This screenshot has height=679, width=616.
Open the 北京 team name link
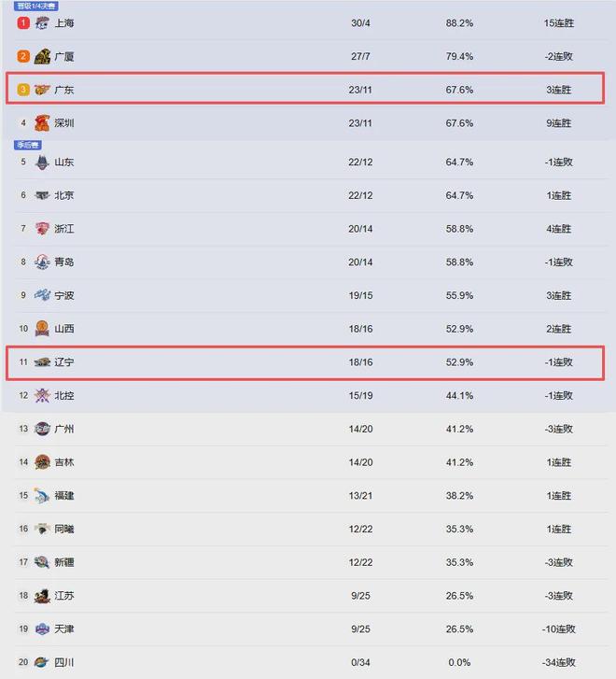tap(64, 196)
